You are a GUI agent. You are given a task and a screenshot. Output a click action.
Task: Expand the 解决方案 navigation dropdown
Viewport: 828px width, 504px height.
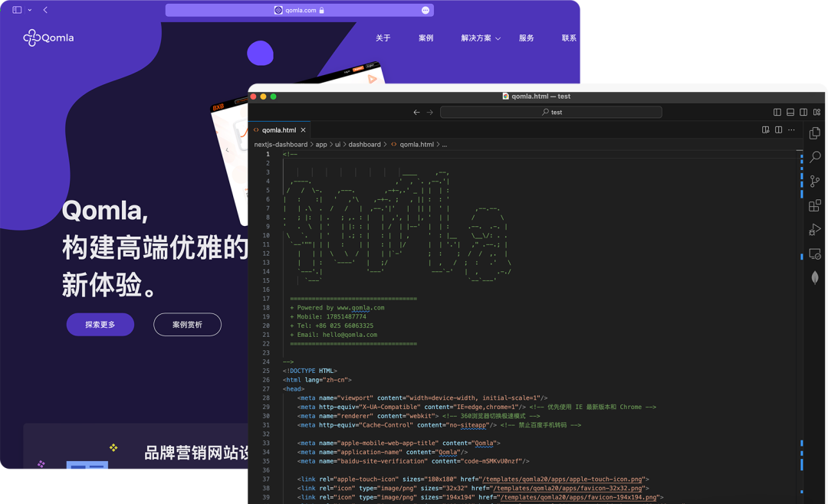(481, 38)
